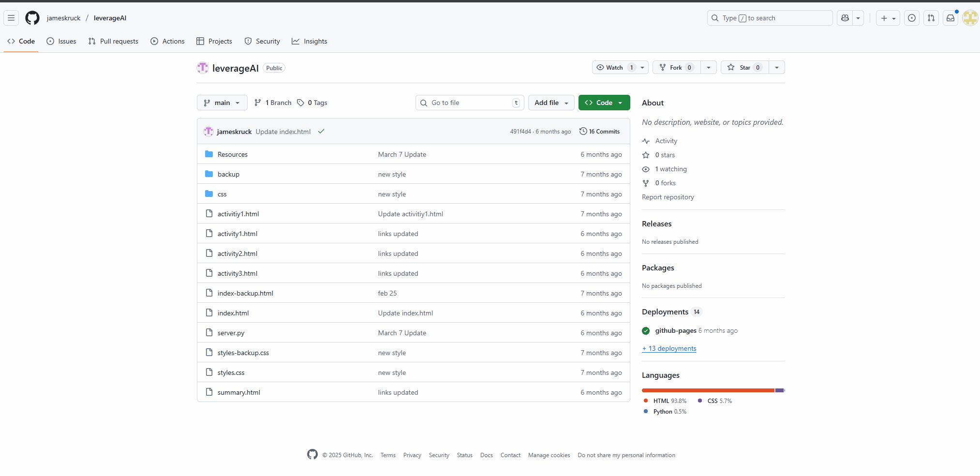Open the activity2.html file
The width and height of the screenshot is (980, 476).
point(238,253)
